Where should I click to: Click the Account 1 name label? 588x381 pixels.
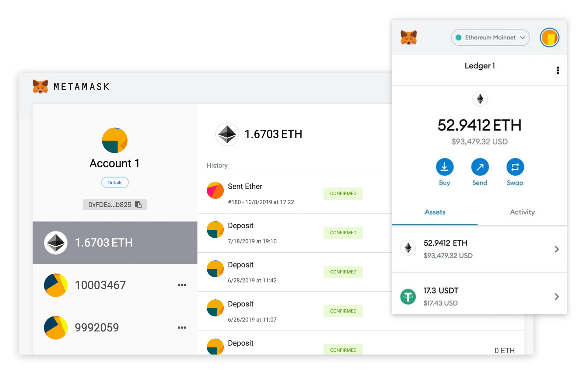(114, 163)
